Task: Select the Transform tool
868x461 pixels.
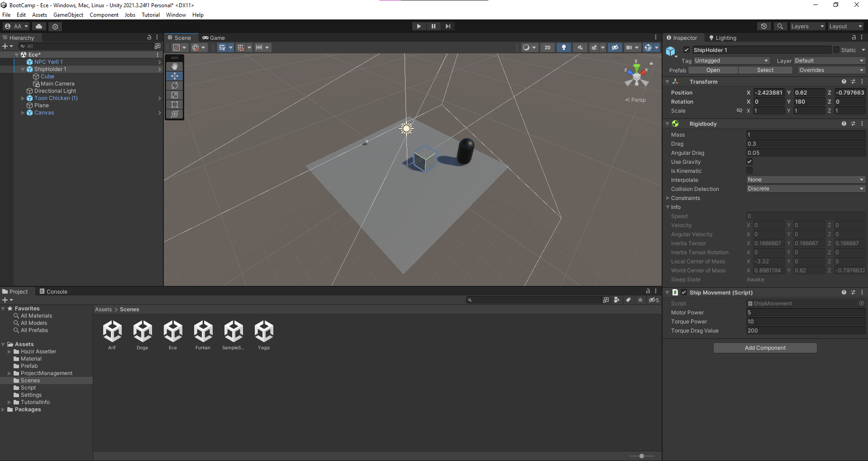Action: click(175, 114)
